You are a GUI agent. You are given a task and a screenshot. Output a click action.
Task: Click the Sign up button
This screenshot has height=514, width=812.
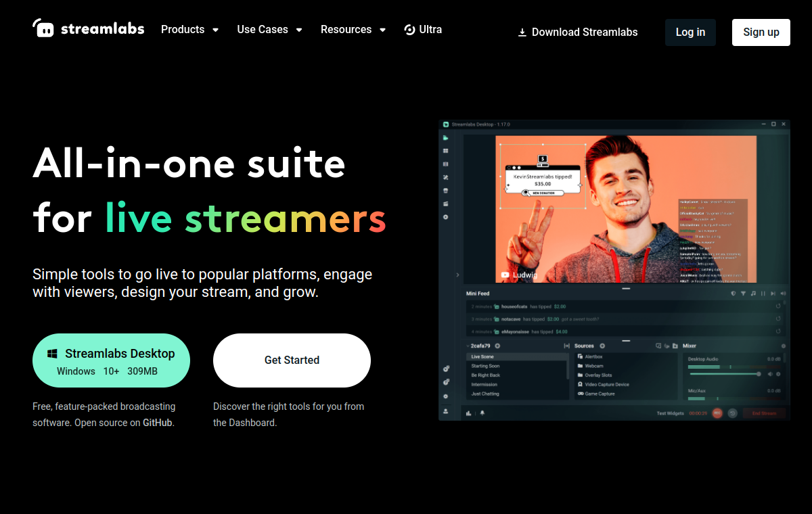coord(761,32)
